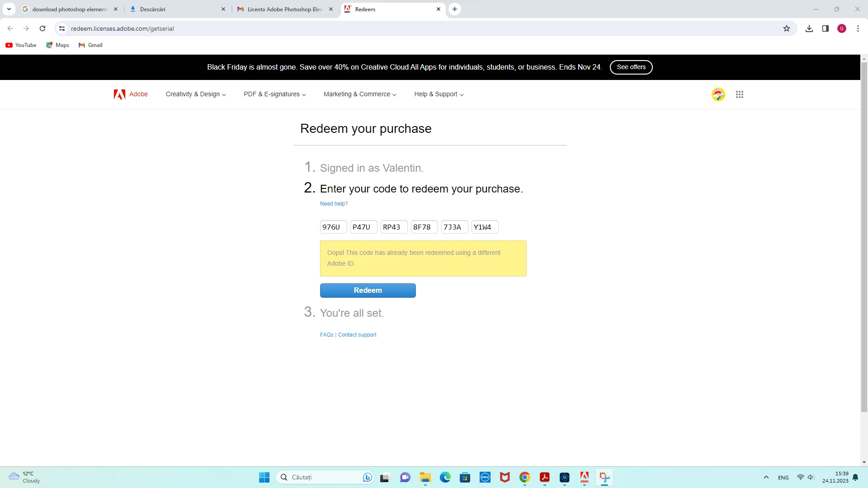
Task: Open the ENG language indicator
Action: click(x=783, y=478)
